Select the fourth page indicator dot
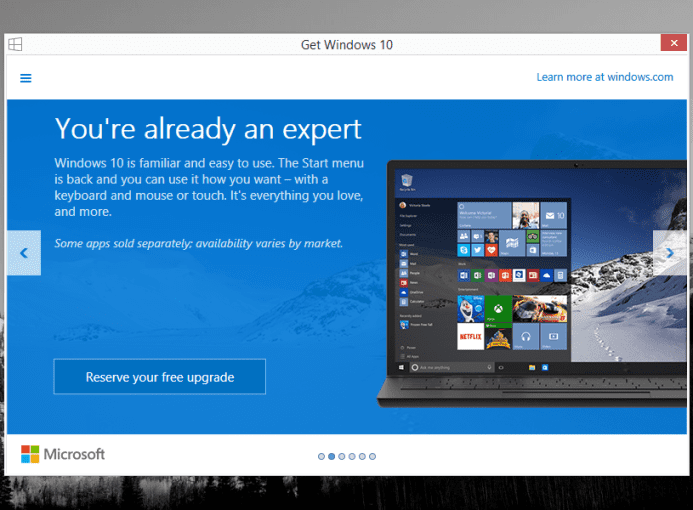Screen dimensions: 693x510 pos(352,457)
